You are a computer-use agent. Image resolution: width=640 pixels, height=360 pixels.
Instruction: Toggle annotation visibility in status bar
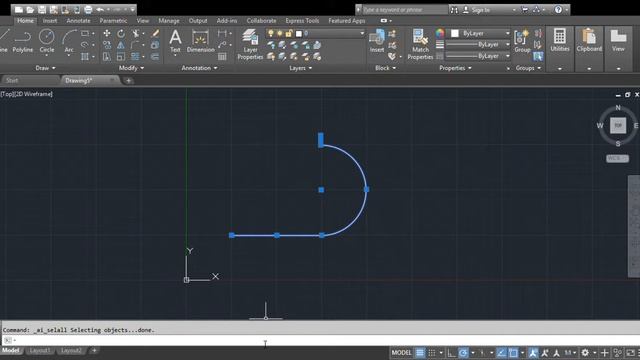tap(533, 353)
